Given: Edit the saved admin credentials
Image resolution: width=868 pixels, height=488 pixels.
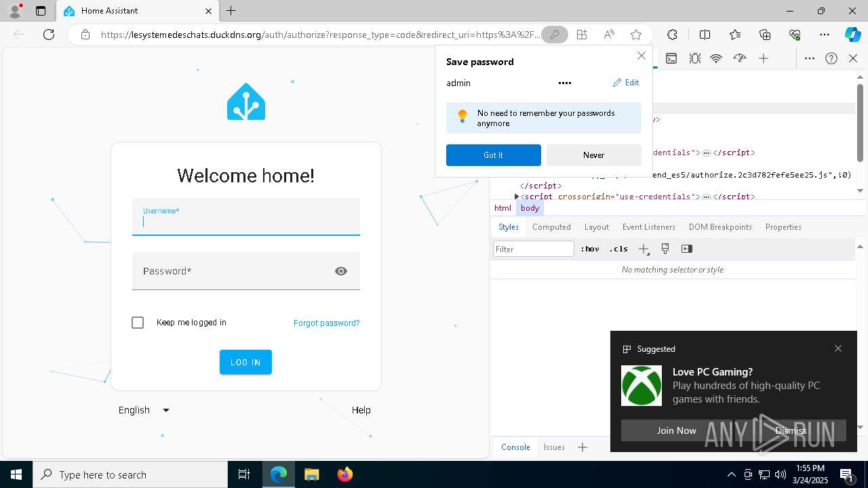Looking at the screenshot, I should click(x=626, y=83).
